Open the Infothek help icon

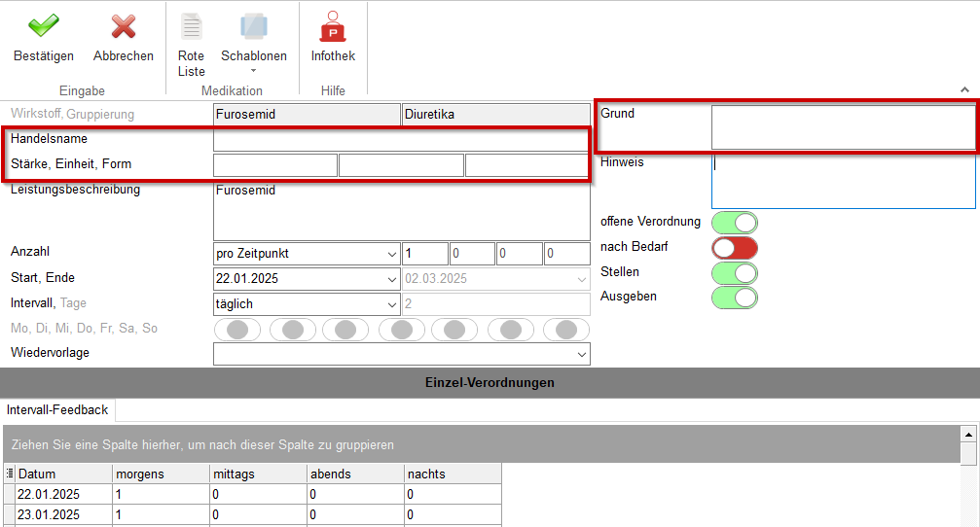pyautogui.click(x=333, y=26)
